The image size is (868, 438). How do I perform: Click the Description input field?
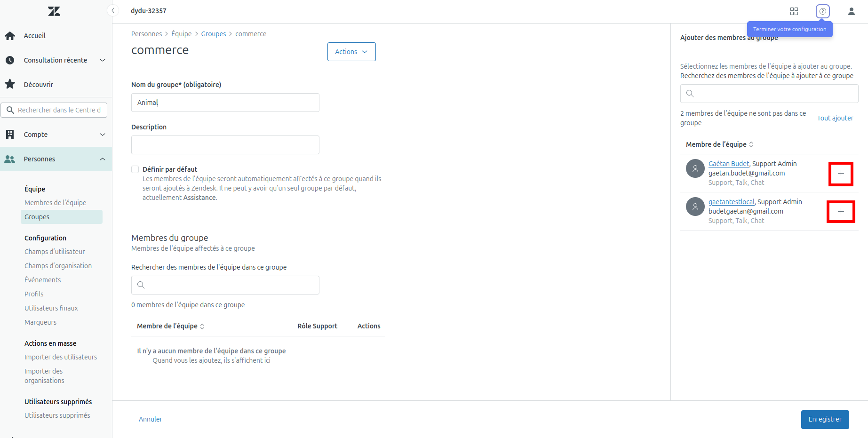[x=225, y=145]
